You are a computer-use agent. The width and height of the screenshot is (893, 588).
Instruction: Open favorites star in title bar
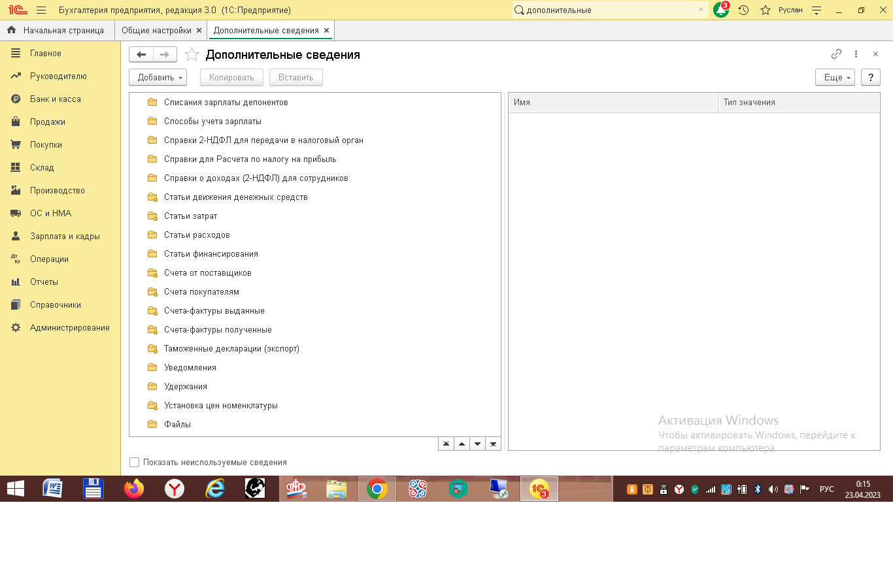click(x=766, y=10)
